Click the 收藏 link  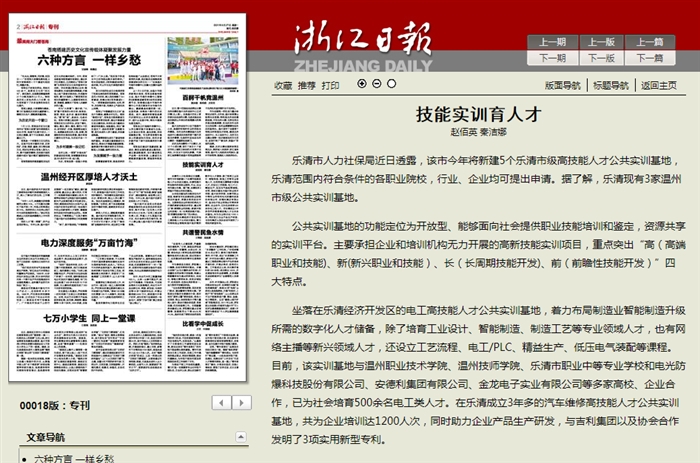(284, 86)
